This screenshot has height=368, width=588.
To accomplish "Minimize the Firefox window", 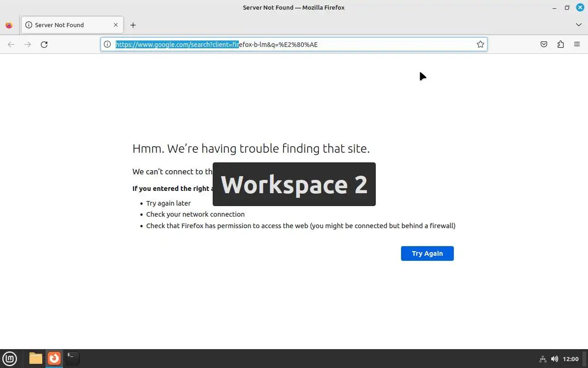I will [555, 7].
